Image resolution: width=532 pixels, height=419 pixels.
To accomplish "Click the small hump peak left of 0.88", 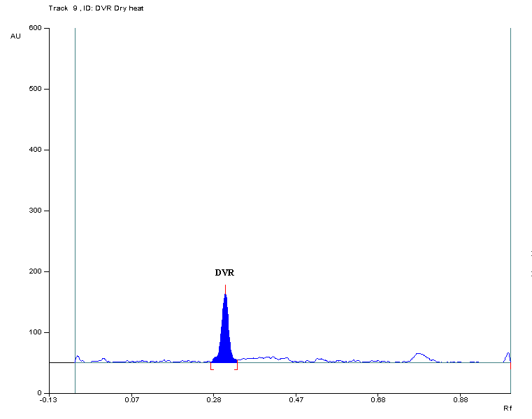I will tap(418, 356).
